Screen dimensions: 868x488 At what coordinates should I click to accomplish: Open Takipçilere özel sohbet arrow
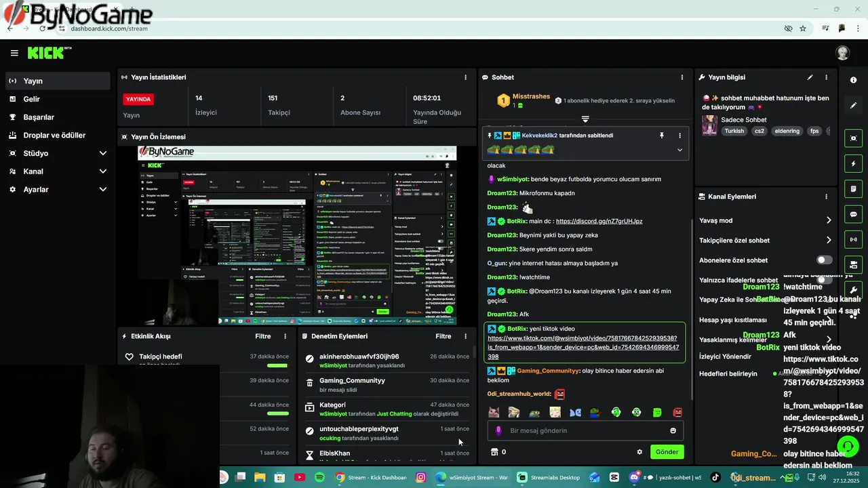tap(829, 240)
